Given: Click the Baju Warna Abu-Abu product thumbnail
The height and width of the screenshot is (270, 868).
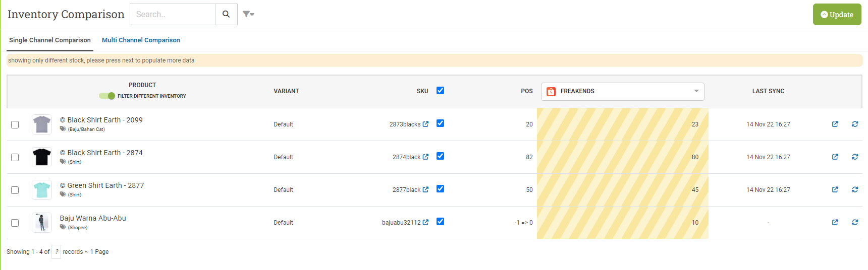Looking at the screenshot, I should click(42, 223).
